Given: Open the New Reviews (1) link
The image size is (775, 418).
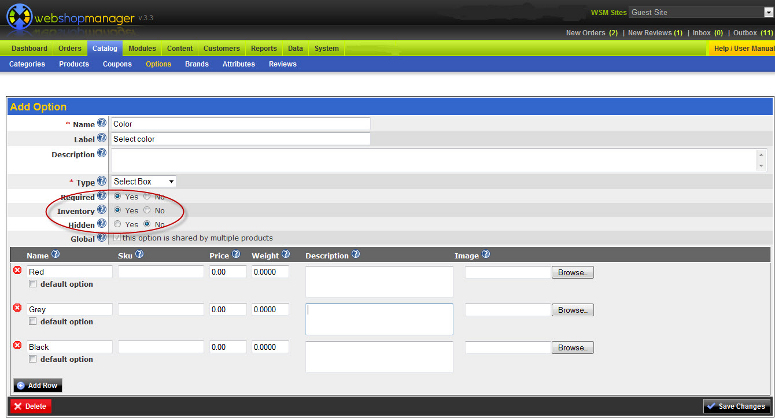Looking at the screenshot, I should pos(655,33).
